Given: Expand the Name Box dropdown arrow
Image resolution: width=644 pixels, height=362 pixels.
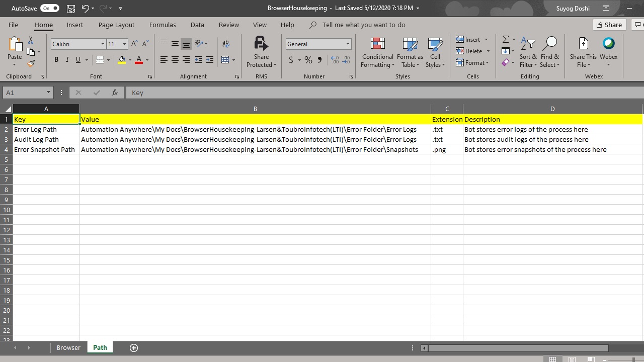Looking at the screenshot, I should click(x=48, y=93).
